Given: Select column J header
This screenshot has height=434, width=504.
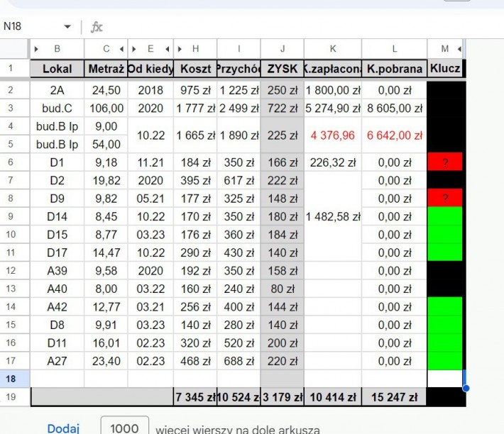Looking at the screenshot, I should [282, 48].
